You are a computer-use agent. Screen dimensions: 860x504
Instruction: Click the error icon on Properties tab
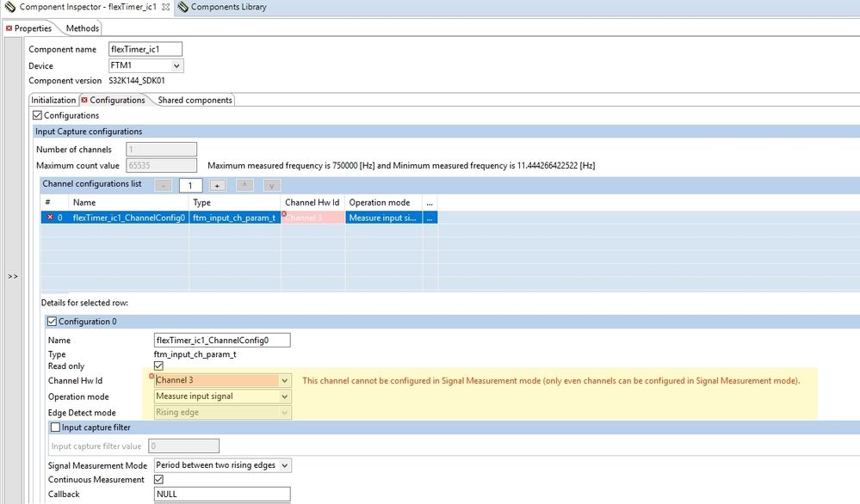tap(9, 28)
